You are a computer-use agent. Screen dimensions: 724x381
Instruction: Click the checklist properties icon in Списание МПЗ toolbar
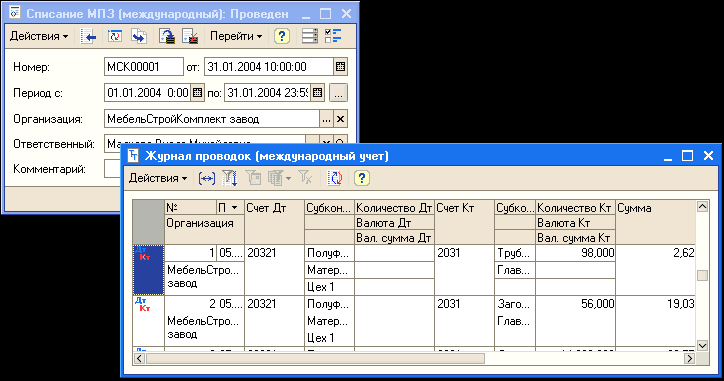coord(333,36)
